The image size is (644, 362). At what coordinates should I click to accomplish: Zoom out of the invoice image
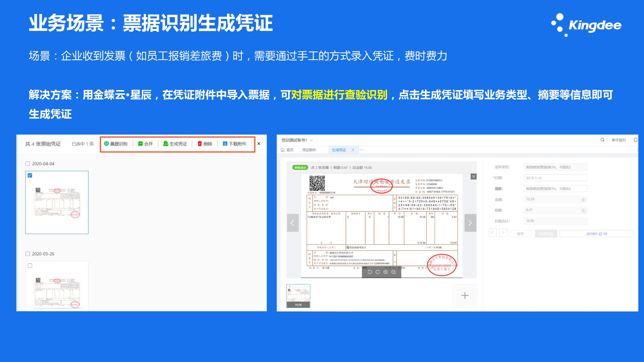click(x=393, y=272)
